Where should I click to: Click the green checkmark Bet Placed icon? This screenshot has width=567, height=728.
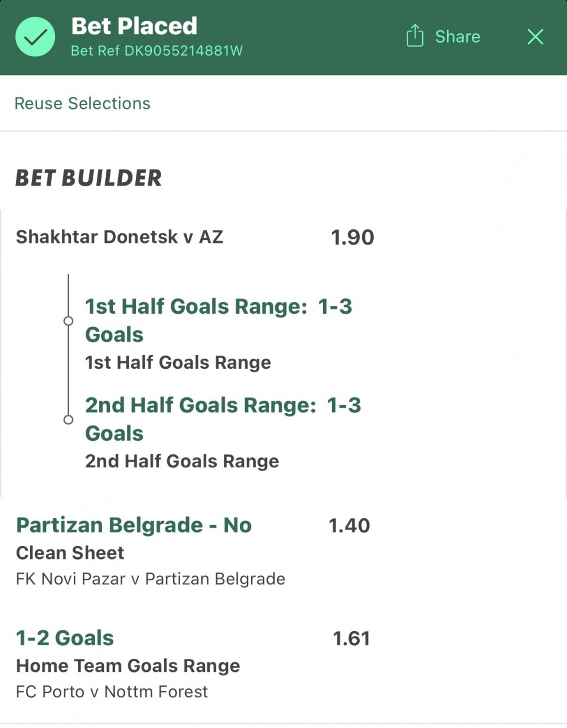(x=35, y=37)
